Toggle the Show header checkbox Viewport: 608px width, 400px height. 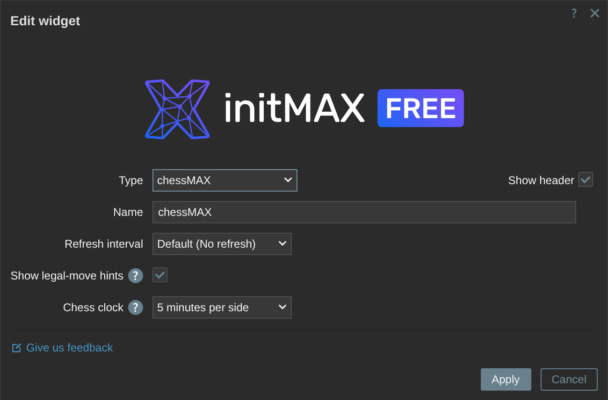586,180
